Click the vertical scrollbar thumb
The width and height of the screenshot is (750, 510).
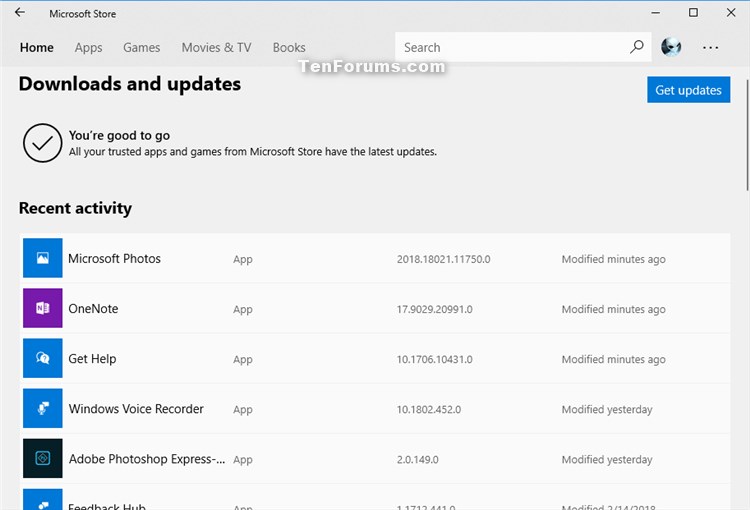[x=747, y=135]
